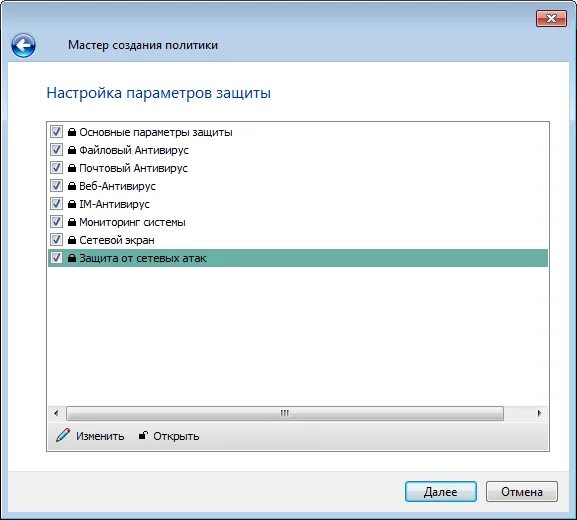Image resolution: width=577 pixels, height=520 pixels.
Task: Click the lock icon beside Файловый Антивирус
Action: click(x=72, y=150)
